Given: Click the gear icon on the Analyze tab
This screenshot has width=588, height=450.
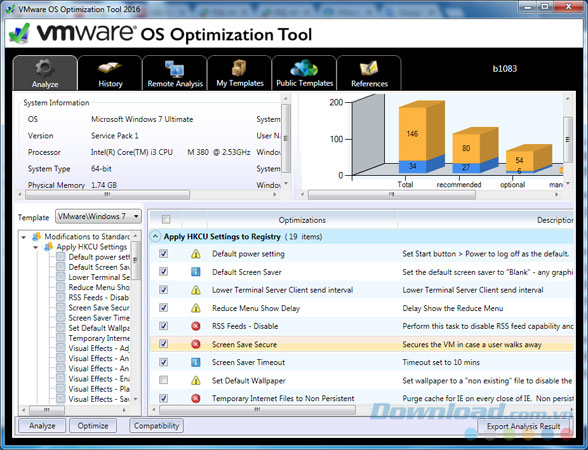Looking at the screenshot, I should click(x=45, y=68).
